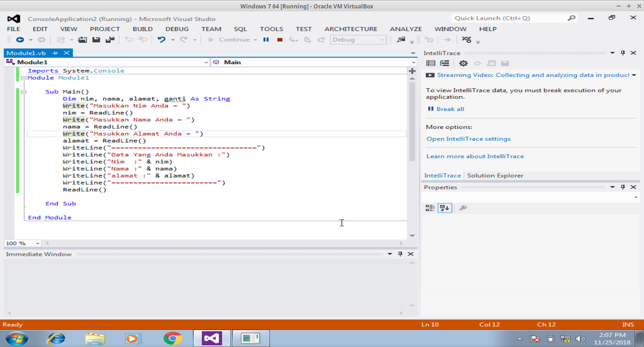Open the DEBUG menu

click(177, 29)
